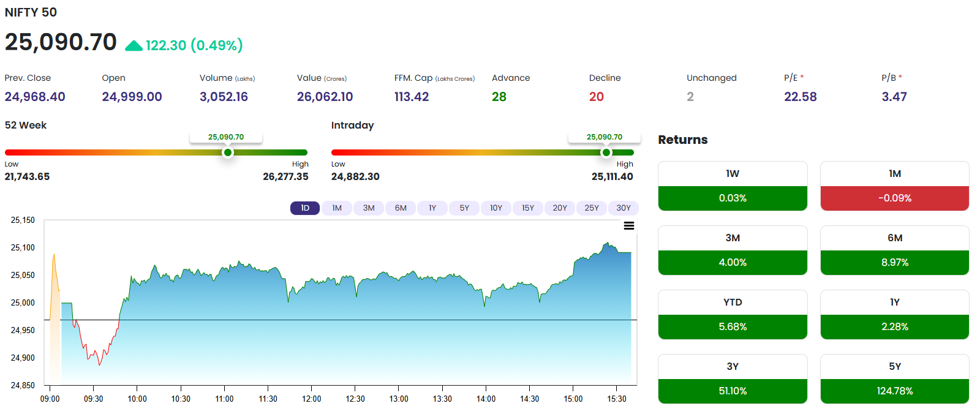Click the Intraday gradient range bar
Screen dimensions: 980x417
[483, 152]
